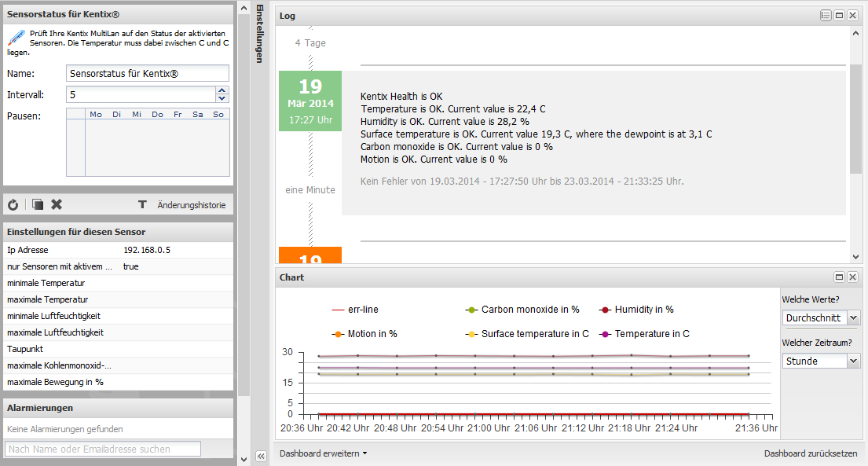Select the Ip Adresse settings row
868x466 pixels.
118,250
